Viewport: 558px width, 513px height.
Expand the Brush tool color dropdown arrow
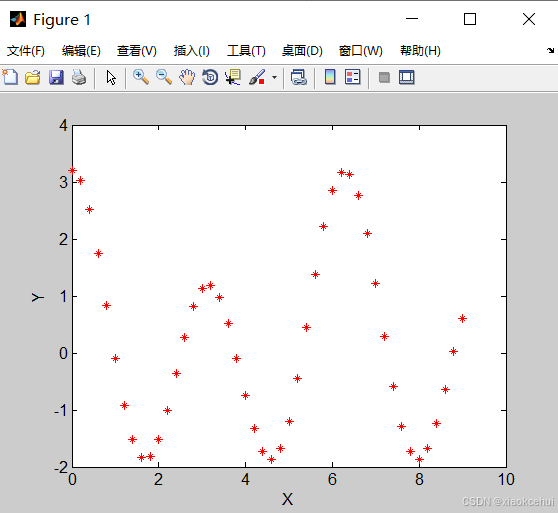pos(274,77)
